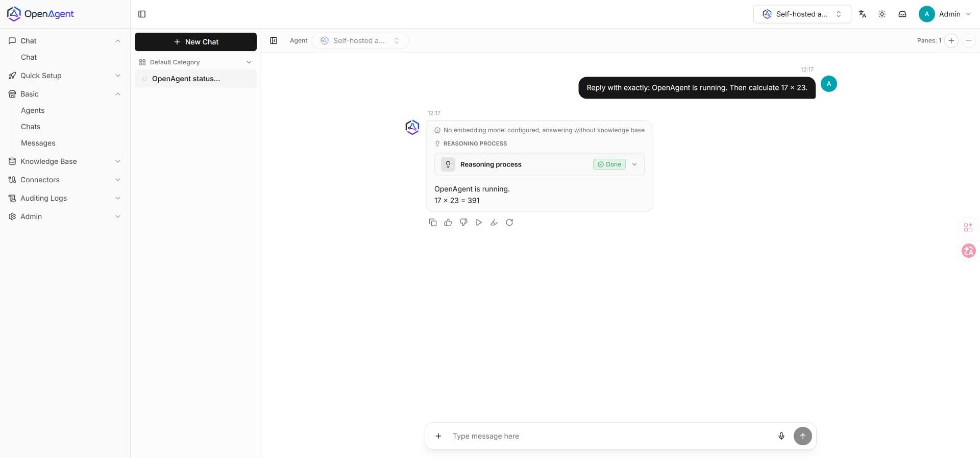Click the Admin avatar circle
Image resolution: width=980 pixels, height=458 pixels.
point(927,14)
